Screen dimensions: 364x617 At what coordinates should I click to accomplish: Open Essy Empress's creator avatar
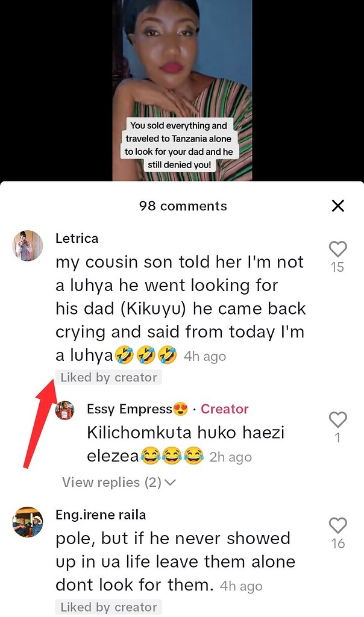(64, 411)
